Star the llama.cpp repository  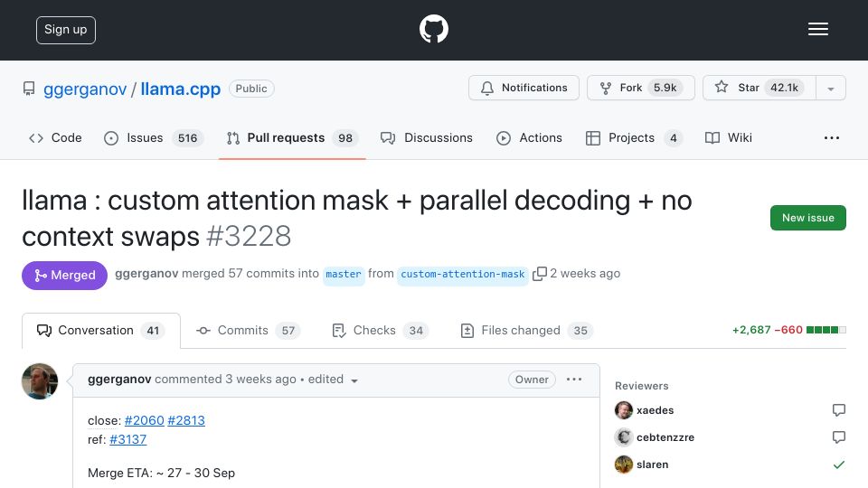(759, 88)
